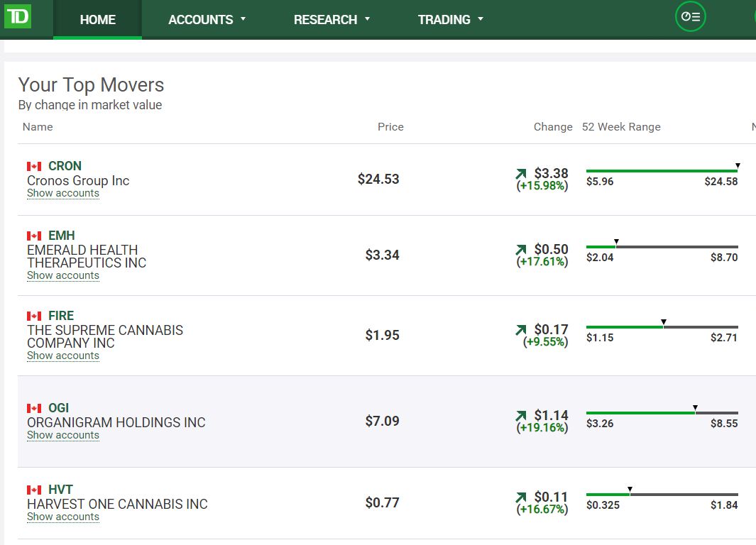The image size is (756, 545).
Task: Click the HVT 52 week range bar
Action: (662, 495)
